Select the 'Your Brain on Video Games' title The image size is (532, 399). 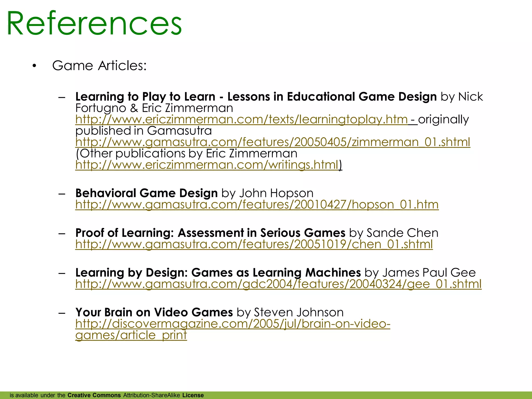154,312
